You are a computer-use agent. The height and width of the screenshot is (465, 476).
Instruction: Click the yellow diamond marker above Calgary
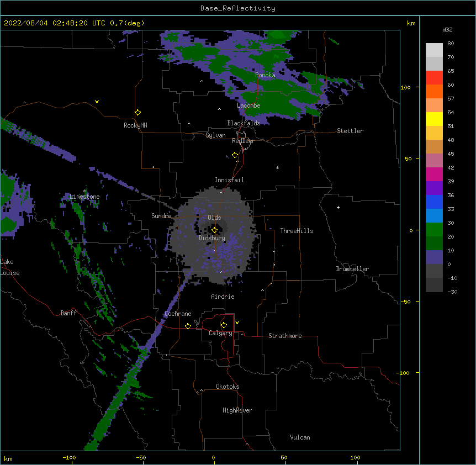pyautogui.click(x=224, y=325)
